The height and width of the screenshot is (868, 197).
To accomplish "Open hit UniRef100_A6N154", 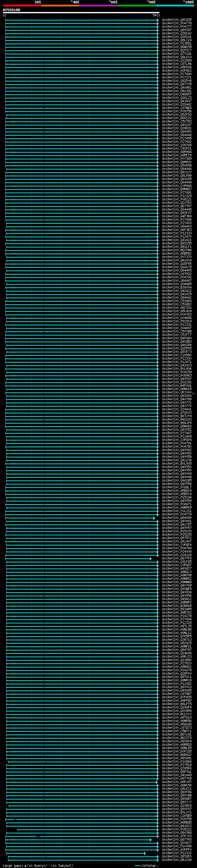I will pos(177,785).
